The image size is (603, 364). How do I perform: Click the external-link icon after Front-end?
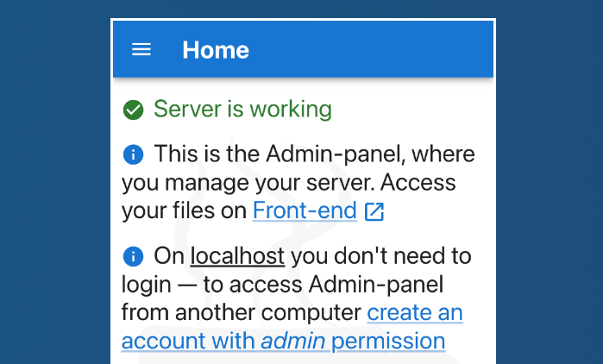pos(374,211)
